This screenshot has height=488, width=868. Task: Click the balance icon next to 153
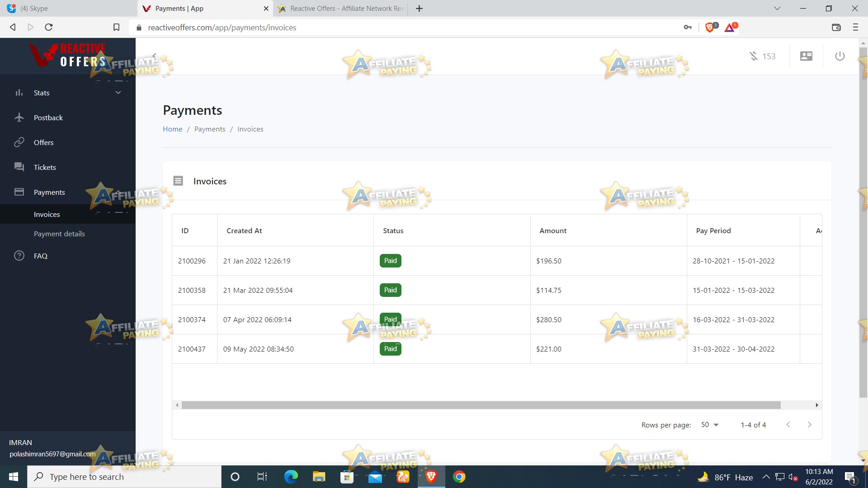754,56
